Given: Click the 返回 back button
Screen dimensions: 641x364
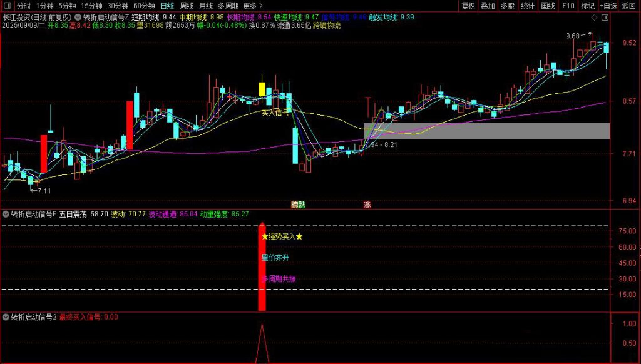Looking at the screenshot, I should tap(628, 6).
